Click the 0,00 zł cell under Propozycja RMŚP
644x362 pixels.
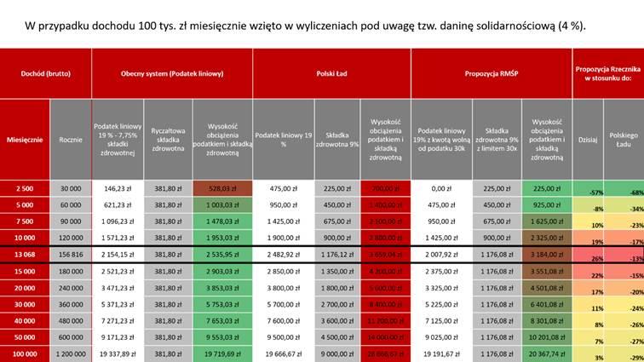[441, 188]
